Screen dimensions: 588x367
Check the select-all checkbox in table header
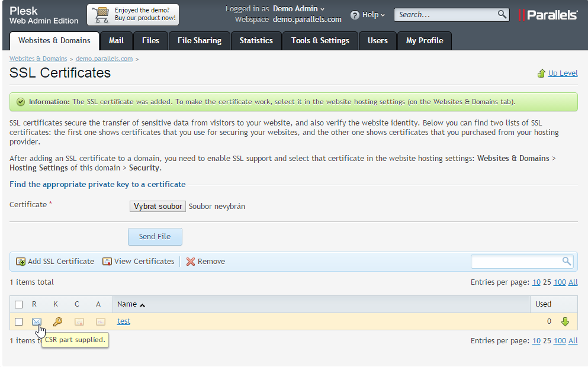tap(19, 304)
